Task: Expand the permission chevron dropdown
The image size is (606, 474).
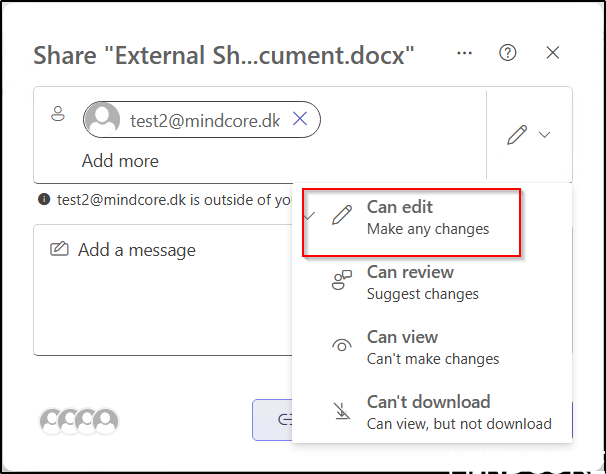Action: tap(544, 134)
